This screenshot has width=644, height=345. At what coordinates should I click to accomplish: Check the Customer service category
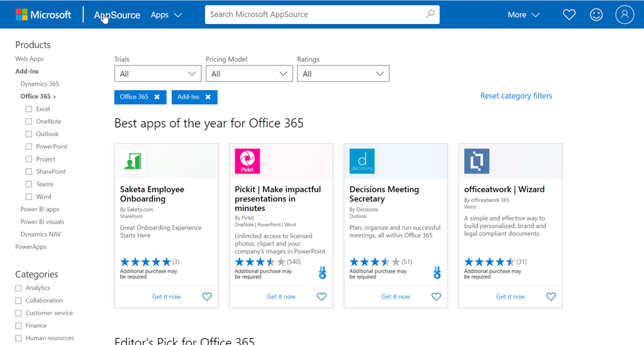coord(18,314)
